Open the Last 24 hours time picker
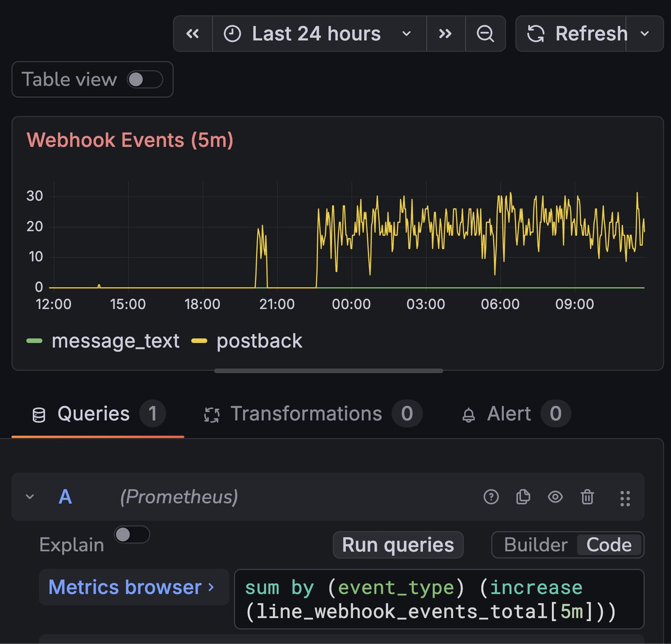The image size is (671, 644). click(319, 34)
